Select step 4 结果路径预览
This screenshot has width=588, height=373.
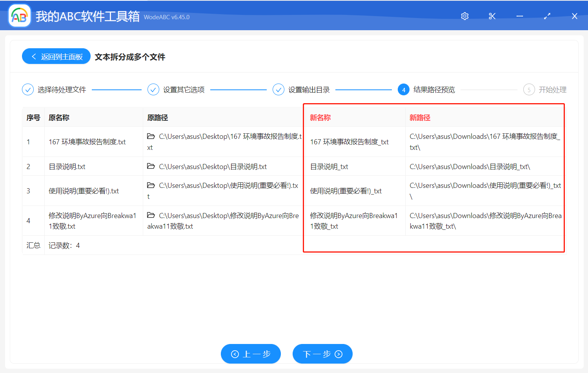[426, 90]
